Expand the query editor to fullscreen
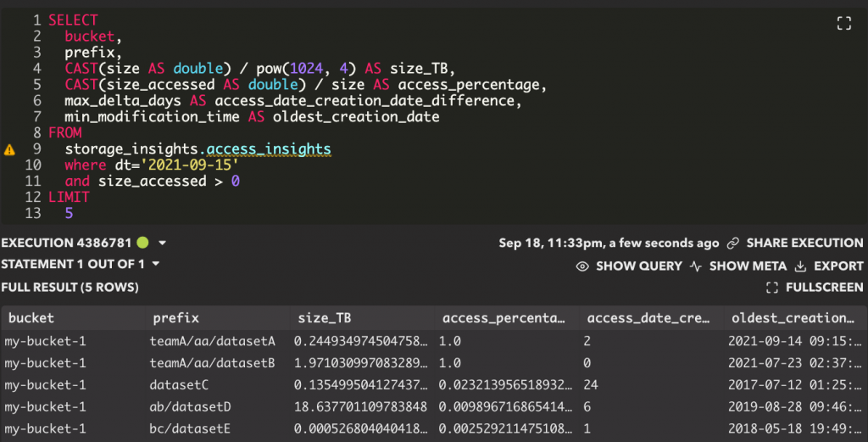This screenshot has height=442, width=868. pos(843,23)
